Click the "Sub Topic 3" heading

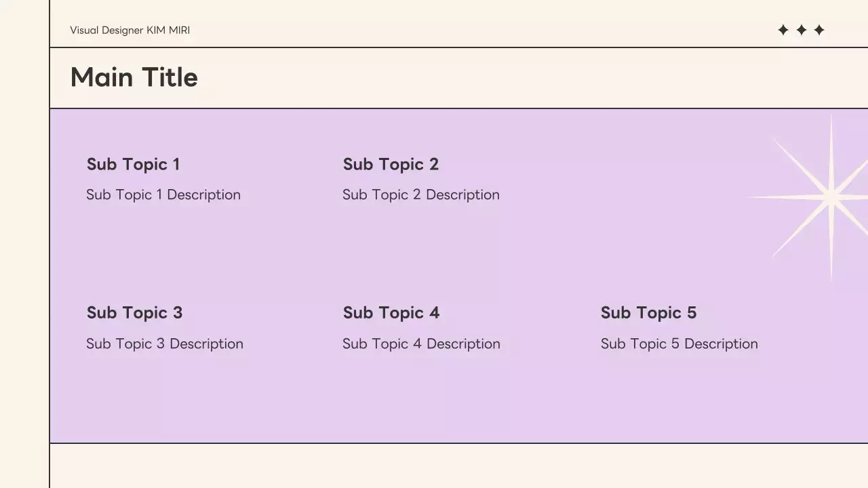134,312
